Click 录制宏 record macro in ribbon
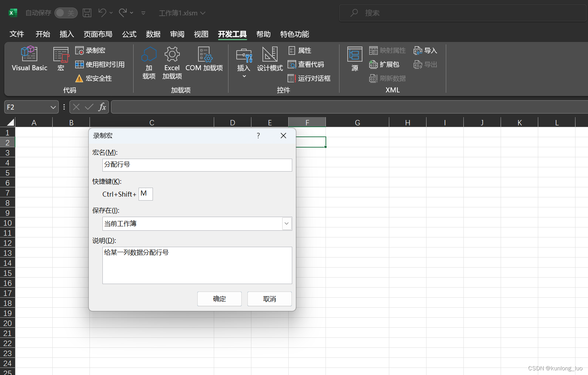 coord(90,51)
